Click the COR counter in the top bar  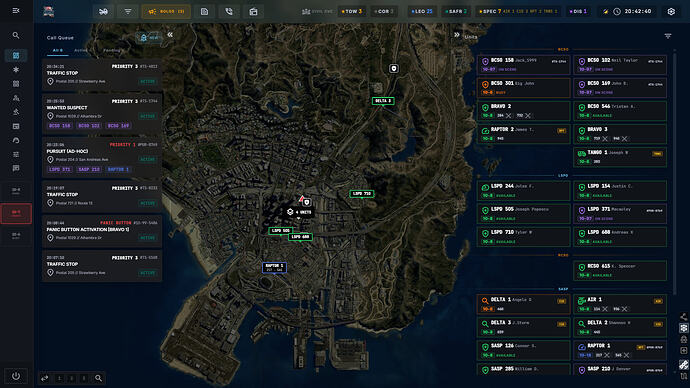(384, 11)
